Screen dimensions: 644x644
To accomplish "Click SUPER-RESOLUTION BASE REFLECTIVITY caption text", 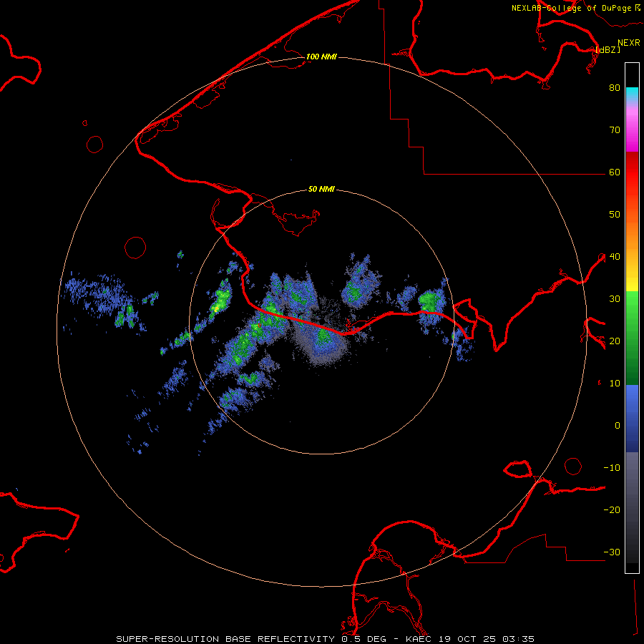I will coord(225,639).
